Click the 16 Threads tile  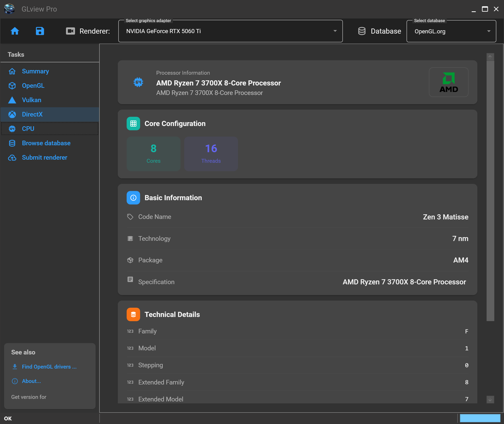click(211, 154)
